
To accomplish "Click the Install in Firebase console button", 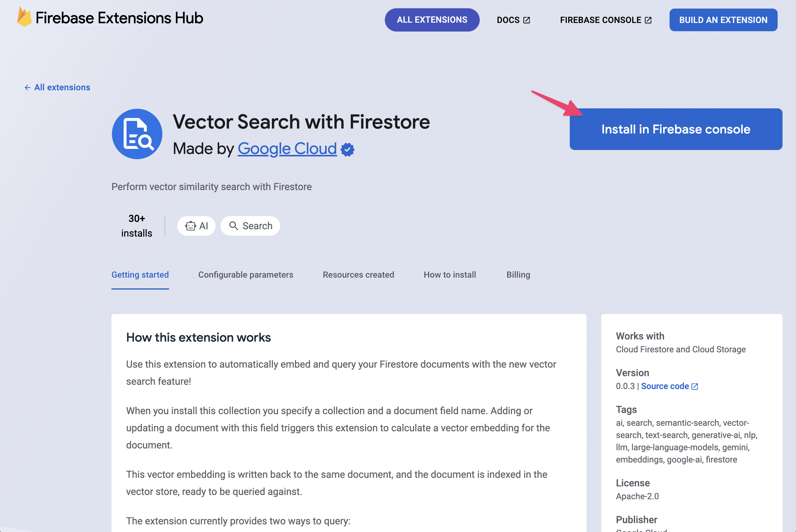I will pyautogui.click(x=676, y=129).
